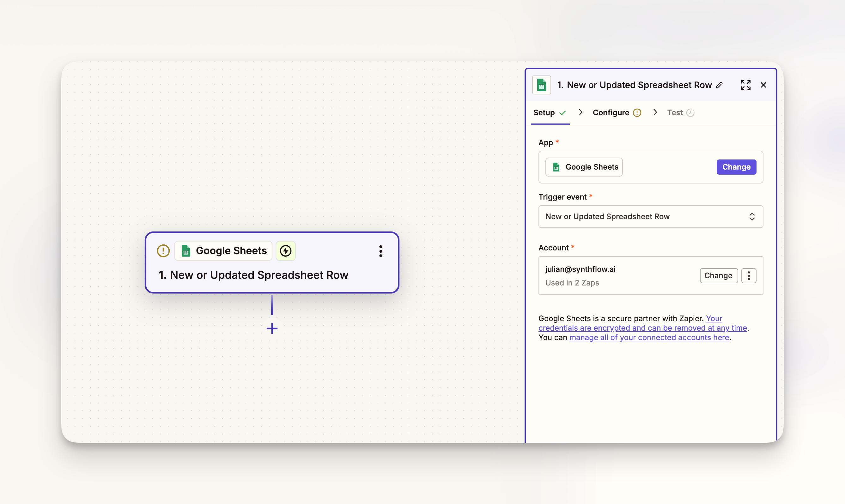Open manage all connected accounts link

click(x=649, y=338)
